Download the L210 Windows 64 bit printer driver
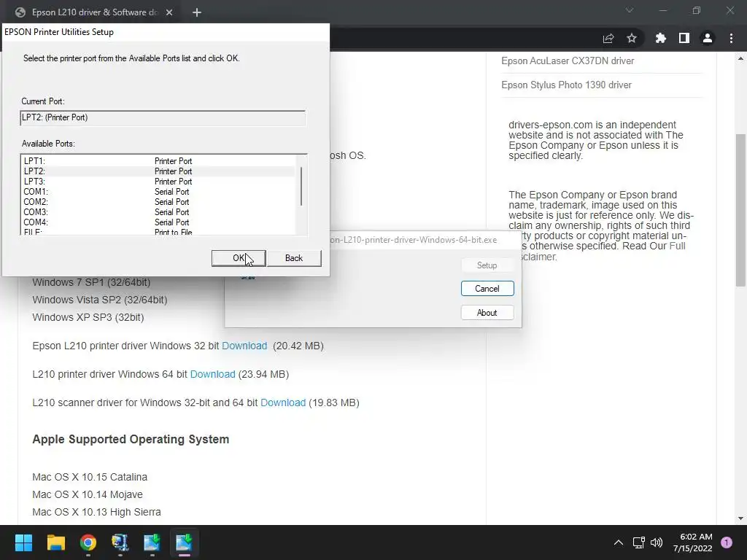Image resolution: width=747 pixels, height=560 pixels. tap(212, 374)
